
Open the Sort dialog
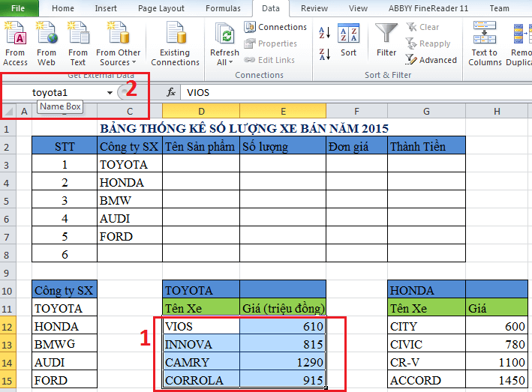click(x=348, y=40)
